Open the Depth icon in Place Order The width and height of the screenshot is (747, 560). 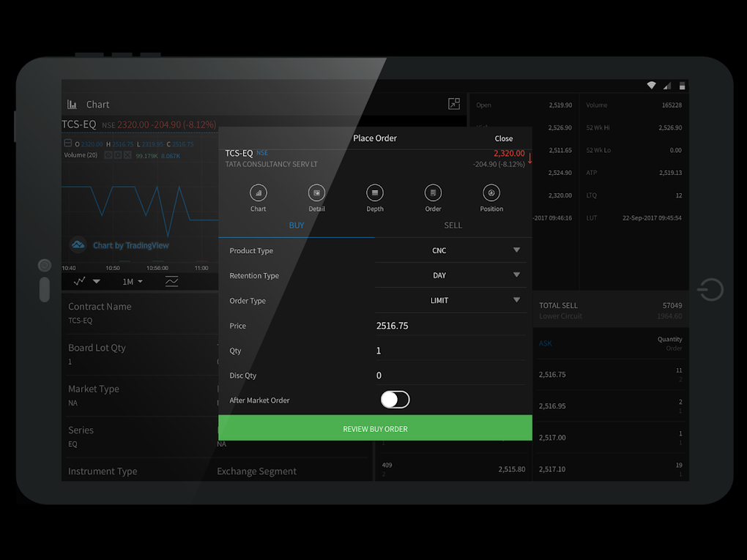point(375,193)
